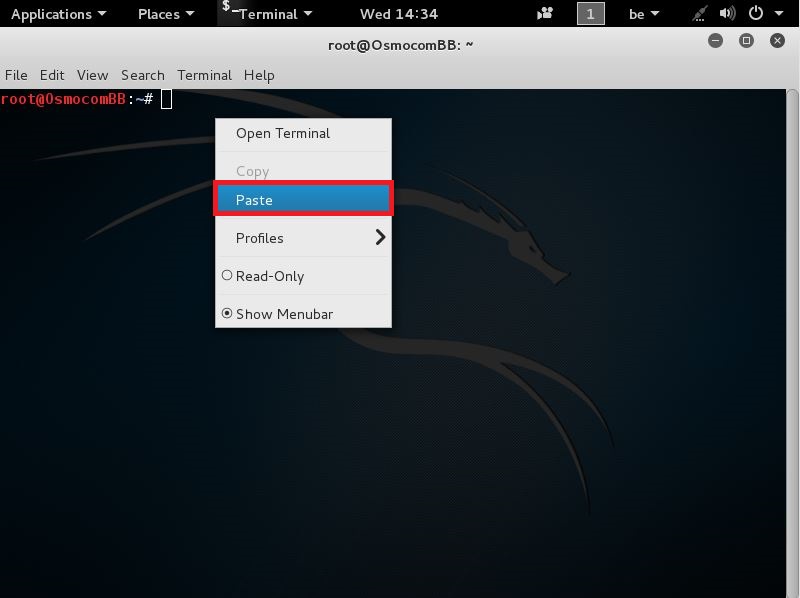The height and width of the screenshot is (598, 800).
Task: Click the power icon in top bar
Action: [x=756, y=13]
